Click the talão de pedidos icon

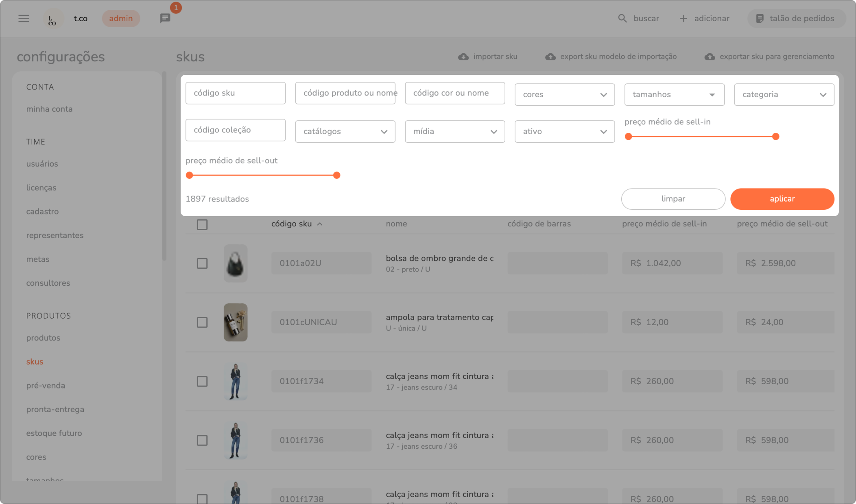(x=760, y=18)
